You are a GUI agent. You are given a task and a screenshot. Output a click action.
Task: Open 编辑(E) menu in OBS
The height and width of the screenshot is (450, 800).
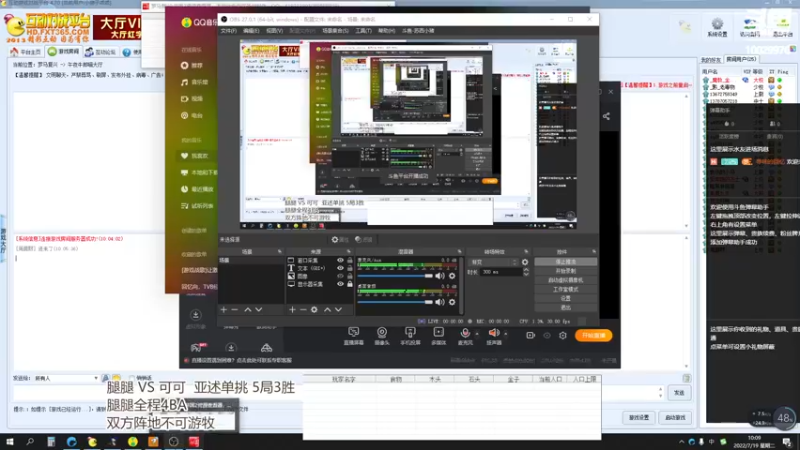(x=251, y=31)
